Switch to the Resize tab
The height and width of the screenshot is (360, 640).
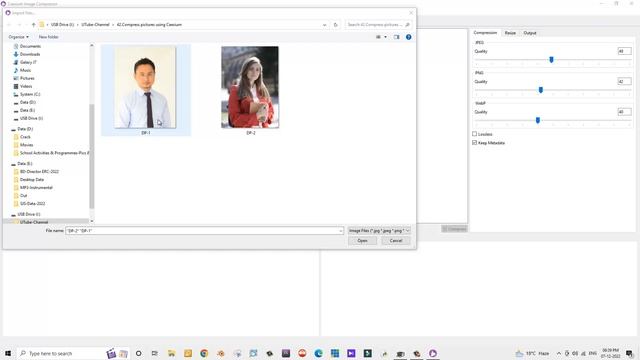pyautogui.click(x=510, y=33)
